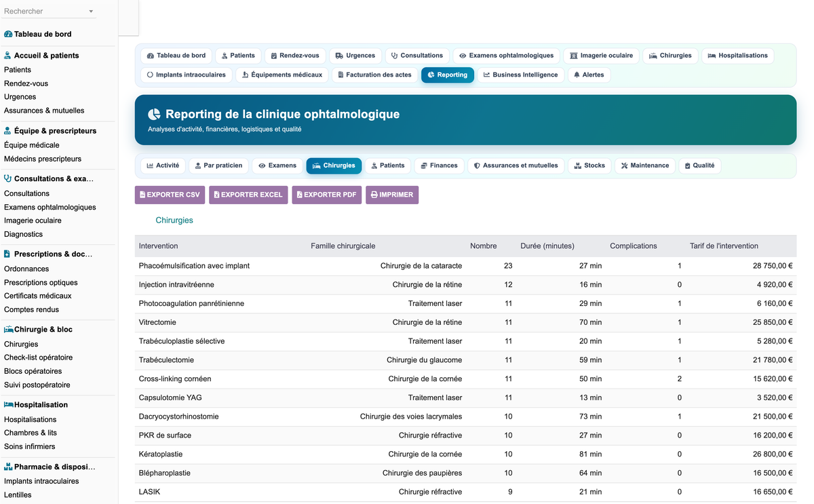Open Diagnostics in the sidebar
The image size is (814, 504).
[x=23, y=234]
